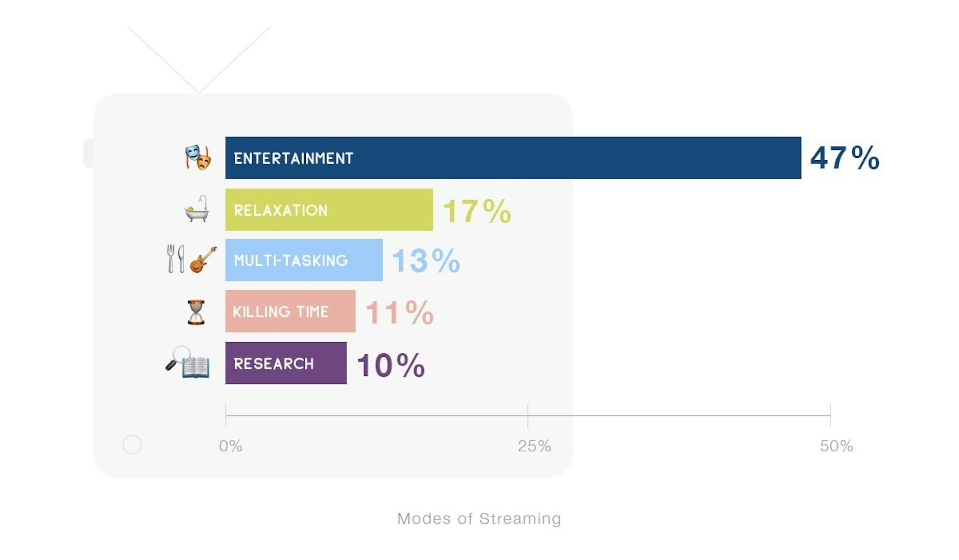Select the 17% value label
Viewport: 959px width, 560px height.
click(477, 211)
